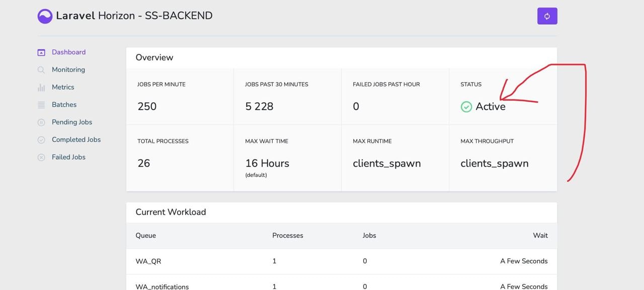The height and width of the screenshot is (290, 644).
Task: Click the purple Laravel Horizon logo
Action: coord(45,16)
